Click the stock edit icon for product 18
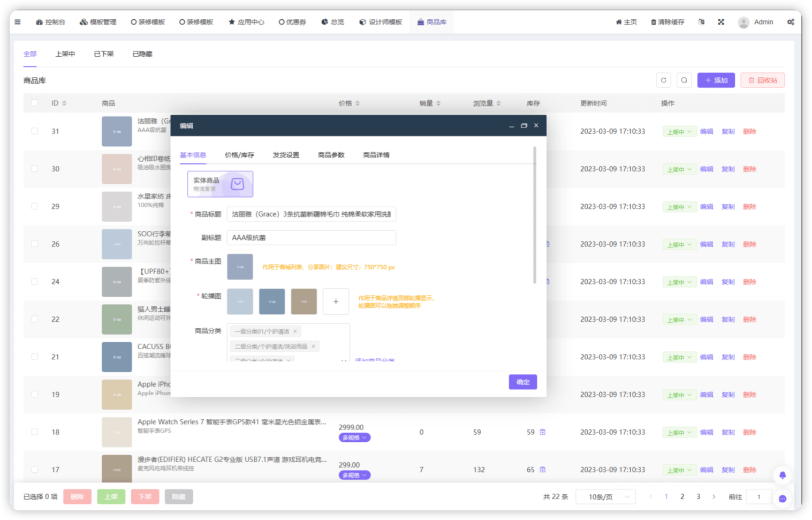This screenshot has height=520, width=812. pos(543,432)
